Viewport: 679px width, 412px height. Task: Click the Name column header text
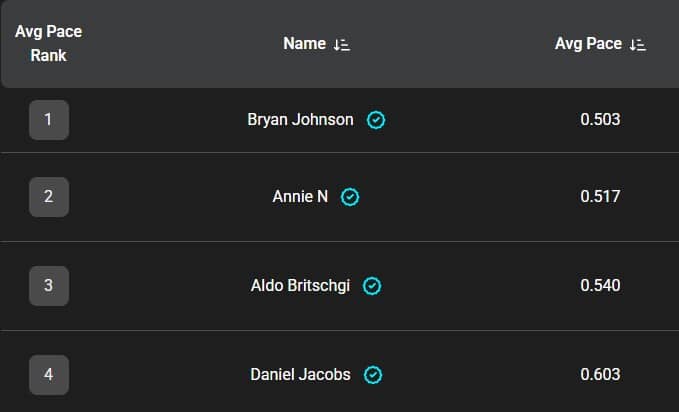coord(304,44)
